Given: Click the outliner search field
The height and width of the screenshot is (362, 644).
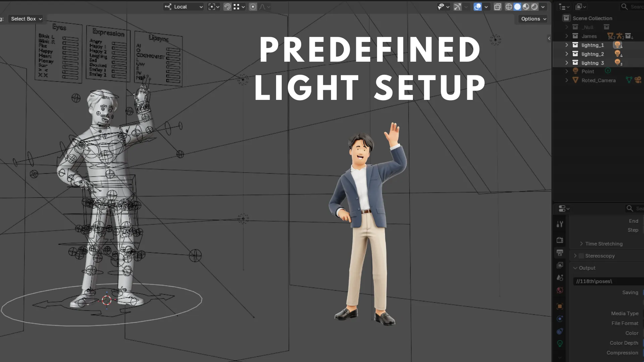Looking at the screenshot, I should click(x=632, y=7).
